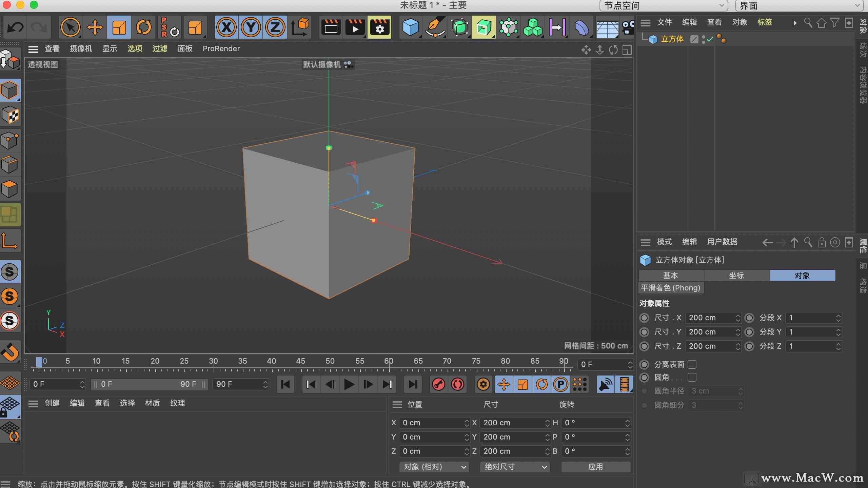Image resolution: width=868 pixels, height=488 pixels.
Task: Open ProRender menu
Action: (221, 49)
